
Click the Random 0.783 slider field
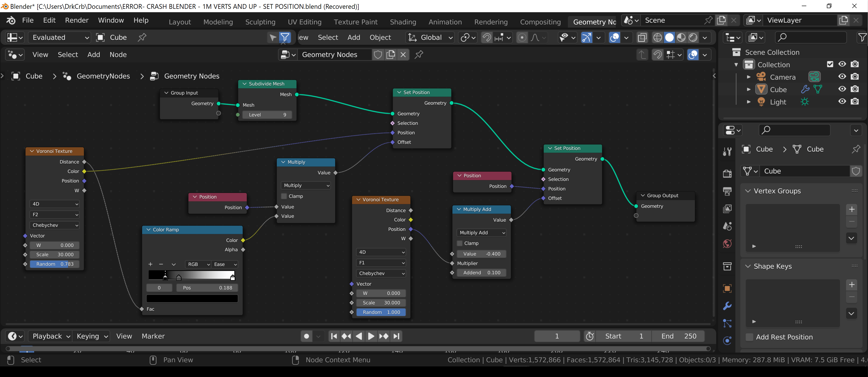pos(55,264)
